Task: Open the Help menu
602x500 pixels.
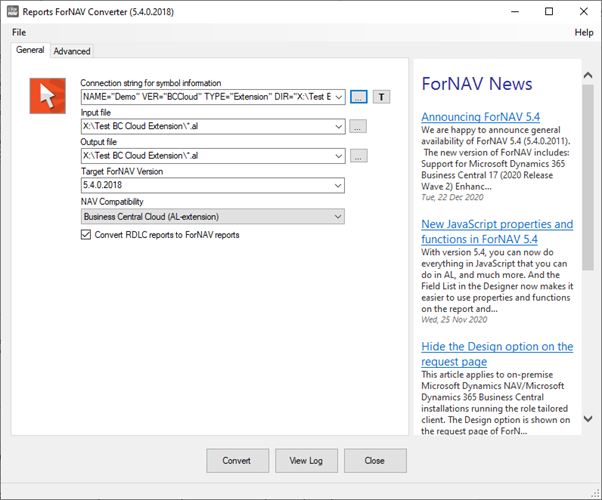Action: pos(584,32)
